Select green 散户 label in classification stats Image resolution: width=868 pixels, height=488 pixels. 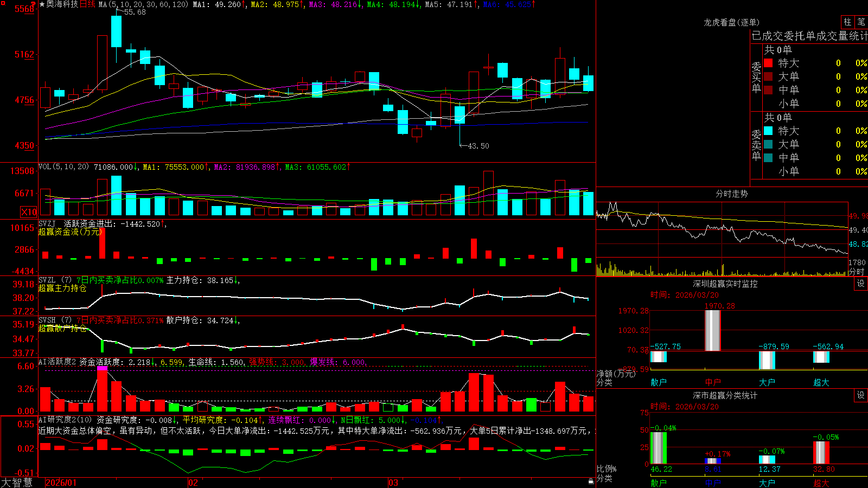coord(659,483)
